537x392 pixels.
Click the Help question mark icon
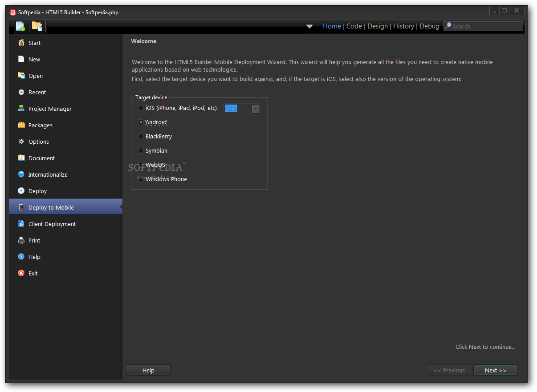coord(21,257)
